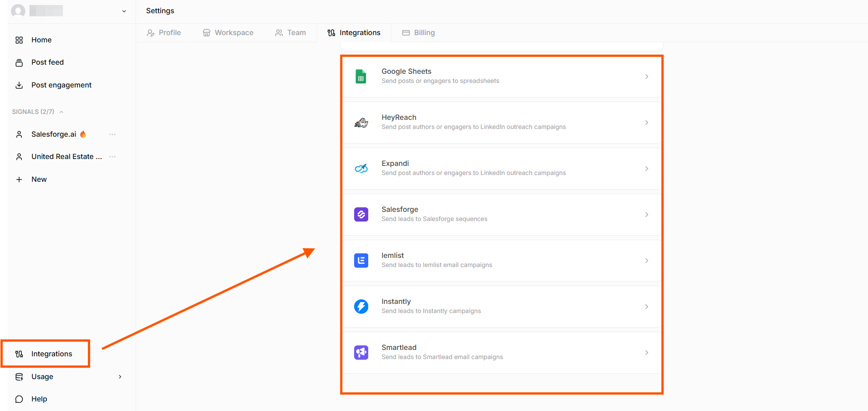This screenshot has height=411, width=868.
Task: Switch to the Profile tab
Action: click(164, 33)
